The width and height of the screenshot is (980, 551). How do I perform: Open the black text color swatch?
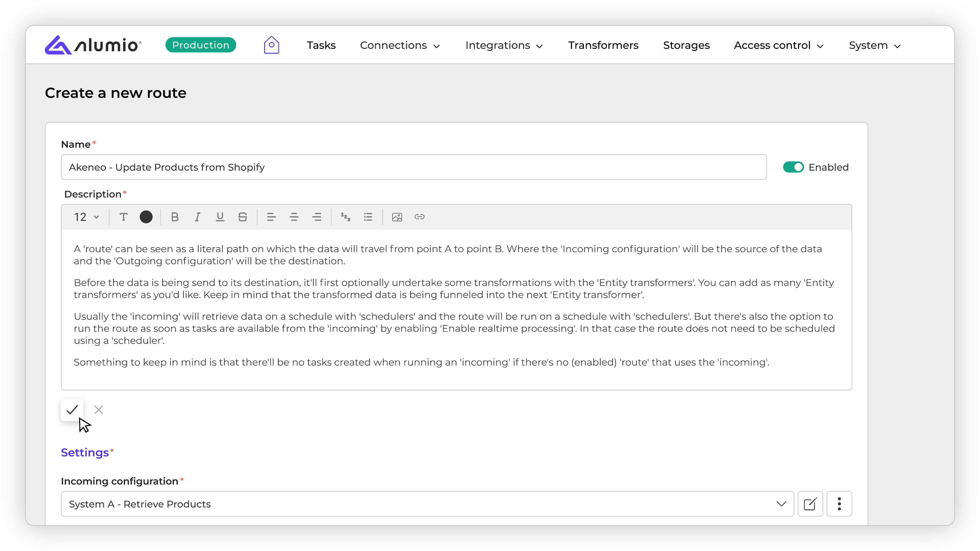[146, 217]
